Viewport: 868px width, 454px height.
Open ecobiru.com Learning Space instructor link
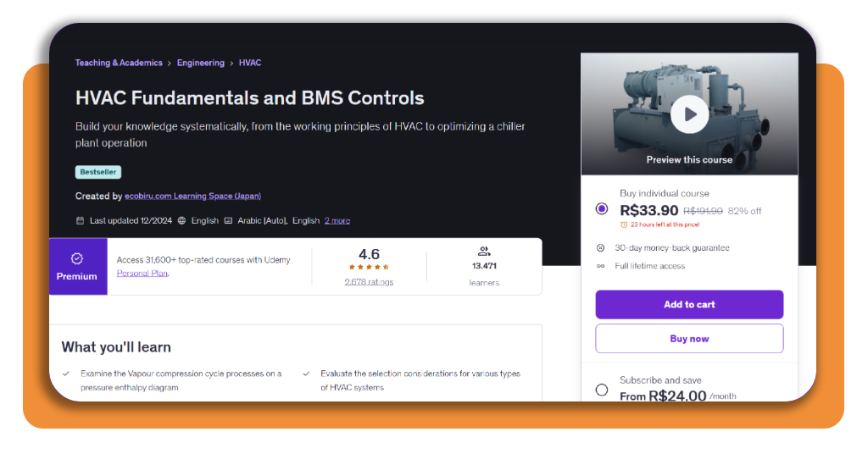click(192, 196)
